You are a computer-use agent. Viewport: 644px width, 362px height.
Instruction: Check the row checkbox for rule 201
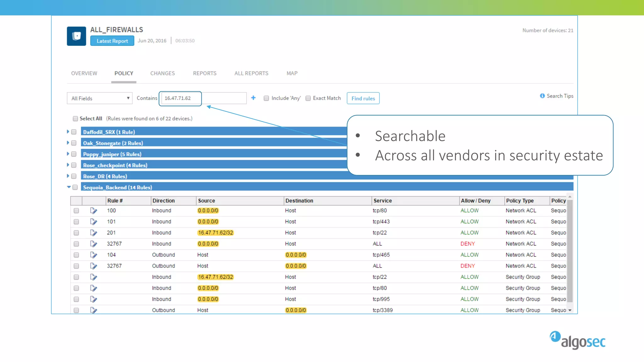76,233
